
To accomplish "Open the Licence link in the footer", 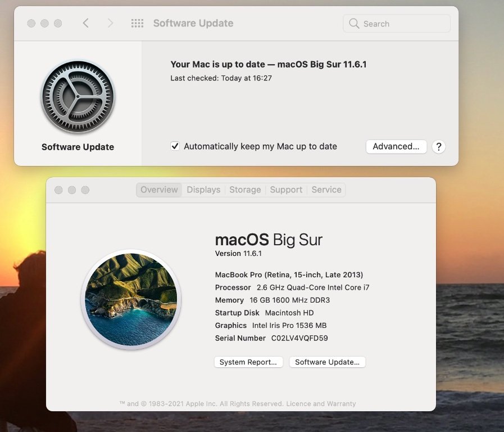I will tap(298, 404).
